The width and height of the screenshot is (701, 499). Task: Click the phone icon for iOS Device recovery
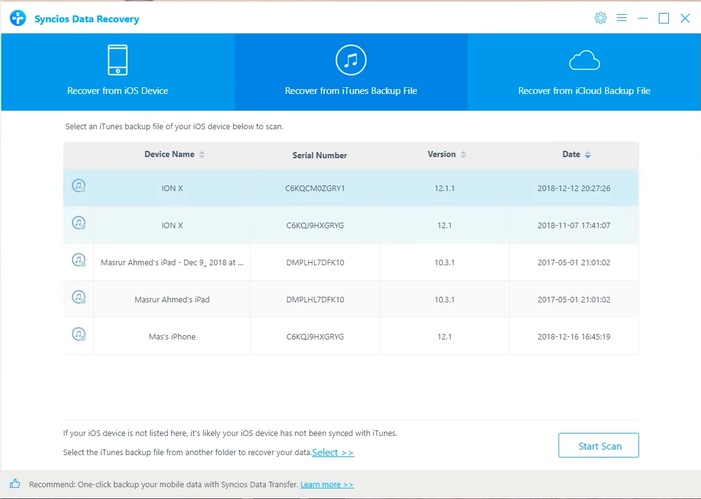tap(118, 60)
